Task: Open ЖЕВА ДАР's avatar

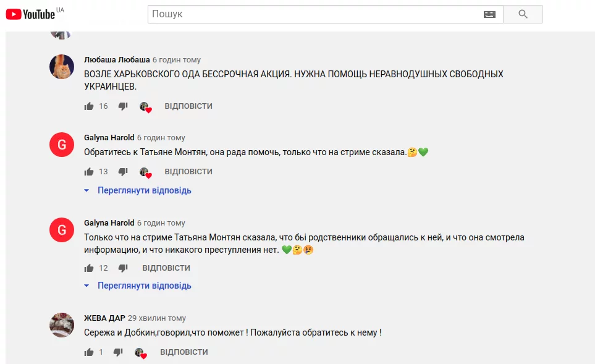Action: [62, 325]
